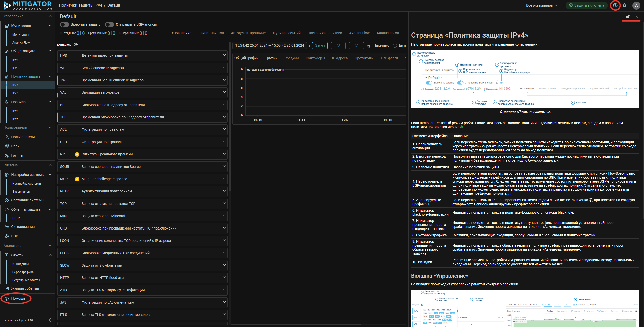Click the user avatar icon
The image size is (644, 327).
click(636, 5)
